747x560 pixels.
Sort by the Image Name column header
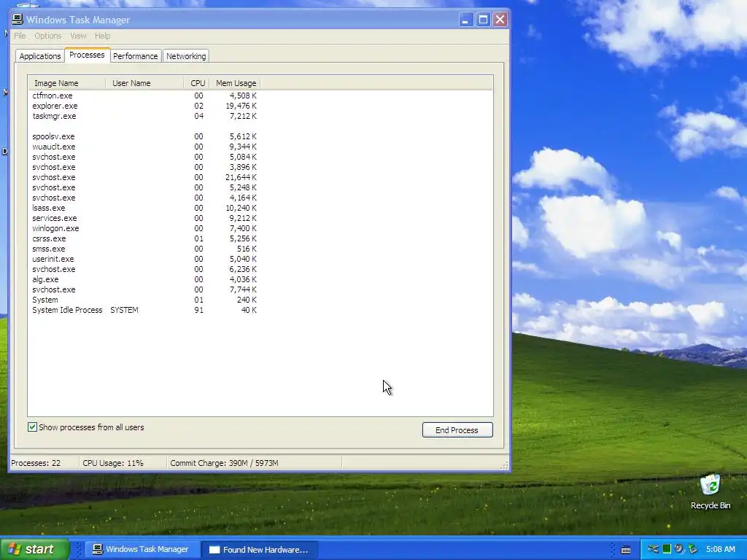click(x=66, y=83)
